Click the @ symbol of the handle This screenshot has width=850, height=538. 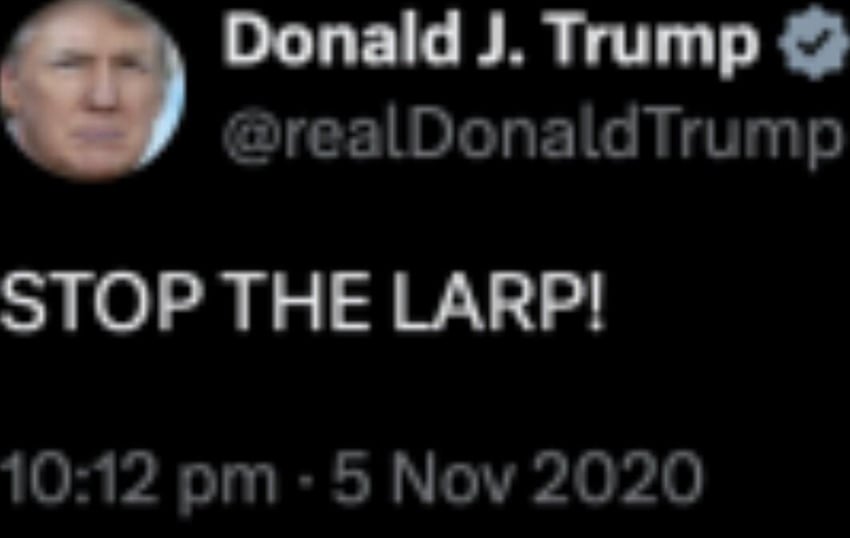point(251,140)
